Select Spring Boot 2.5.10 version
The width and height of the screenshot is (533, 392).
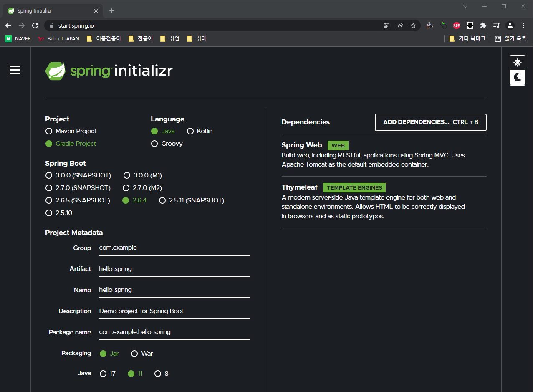[59, 213]
